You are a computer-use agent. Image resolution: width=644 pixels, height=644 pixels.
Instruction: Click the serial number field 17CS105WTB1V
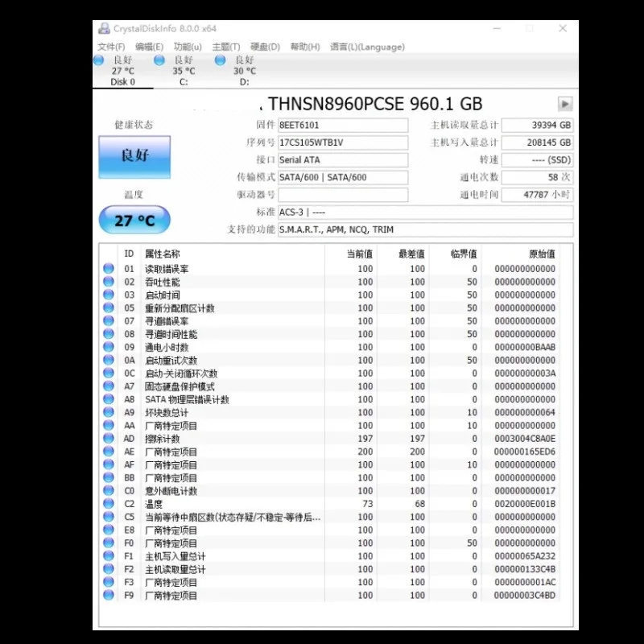click(343, 142)
